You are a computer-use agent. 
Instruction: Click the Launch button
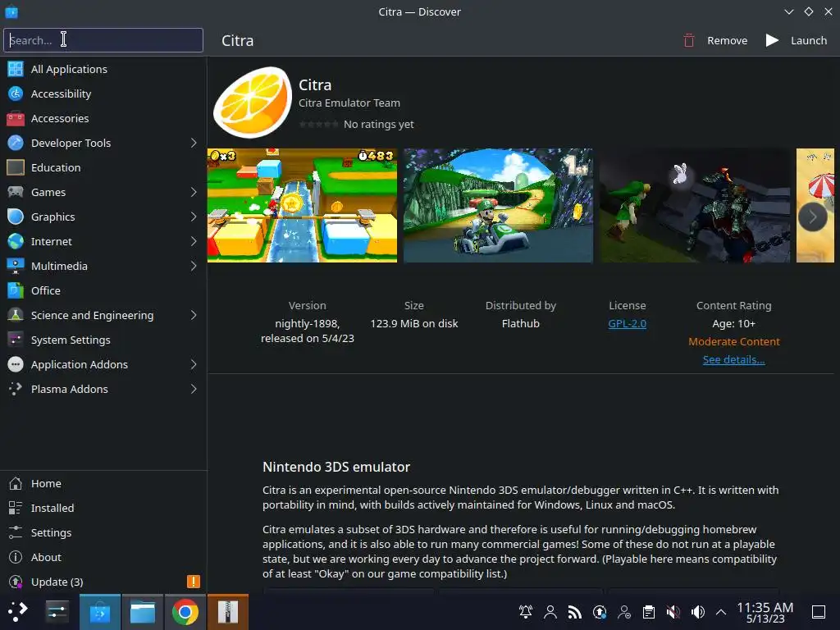797,41
